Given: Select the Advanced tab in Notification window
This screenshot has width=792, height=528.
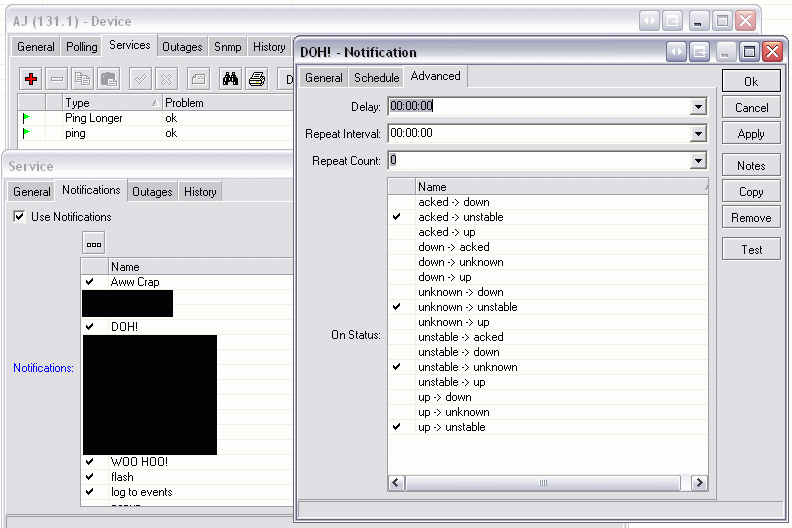Looking at the screenshot, I should point(435,76).
